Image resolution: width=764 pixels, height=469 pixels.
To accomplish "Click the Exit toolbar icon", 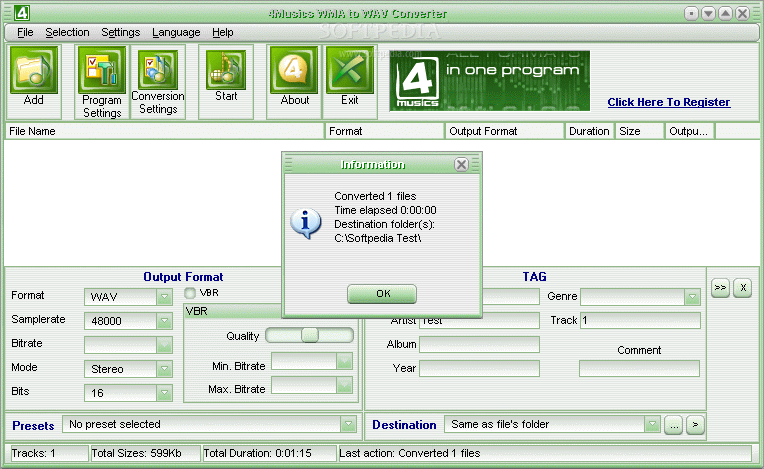I will pos(350,71).
